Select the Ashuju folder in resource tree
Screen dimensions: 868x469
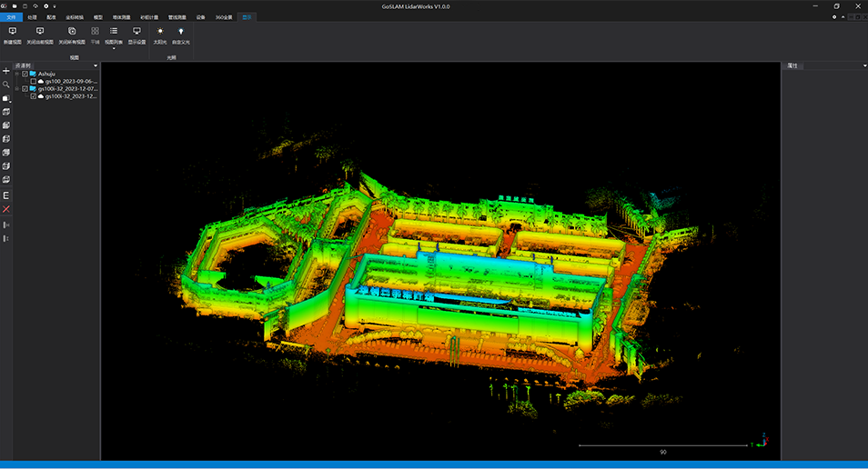tap(46, 75)
